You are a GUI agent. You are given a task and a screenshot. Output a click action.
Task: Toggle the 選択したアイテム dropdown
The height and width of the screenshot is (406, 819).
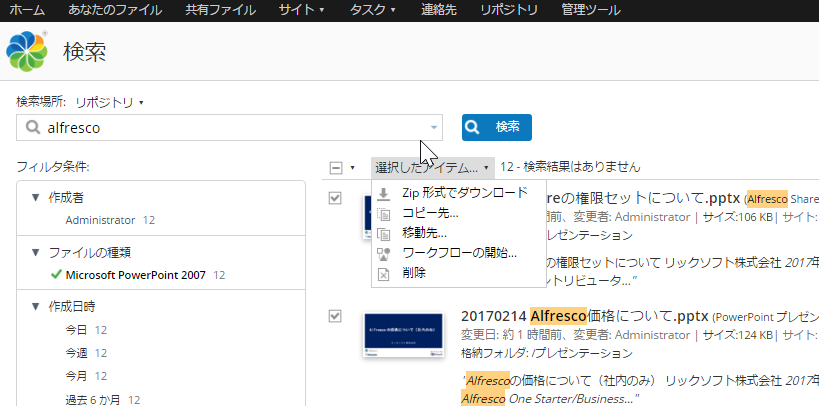point(432,168)
